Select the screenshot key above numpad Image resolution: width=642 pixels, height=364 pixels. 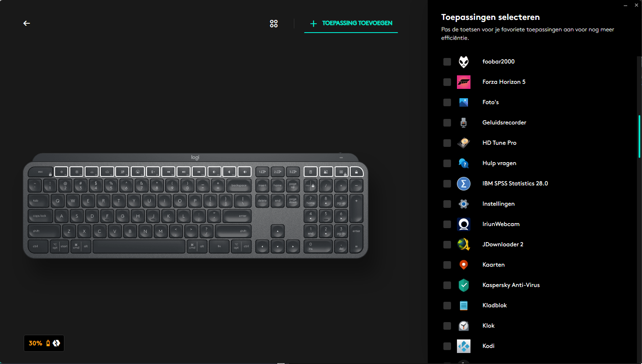pyautogui.click(x=326, y=172)
